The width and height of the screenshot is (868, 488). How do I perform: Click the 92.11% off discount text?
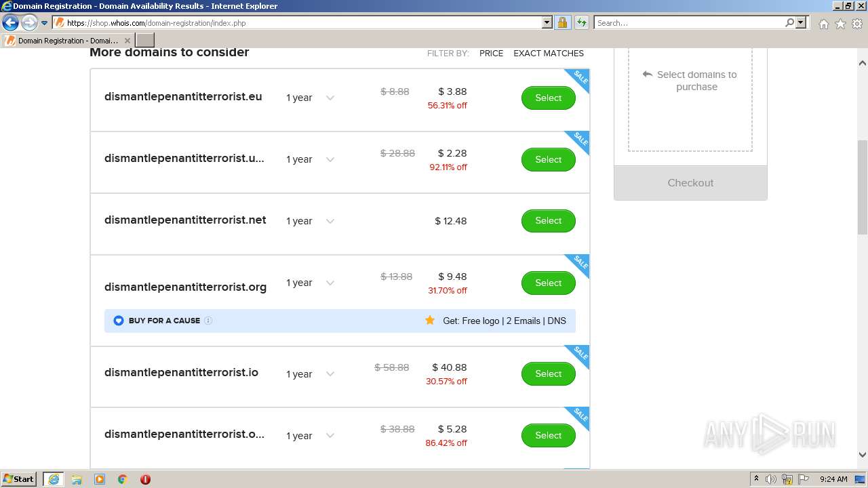pos(448,167)
